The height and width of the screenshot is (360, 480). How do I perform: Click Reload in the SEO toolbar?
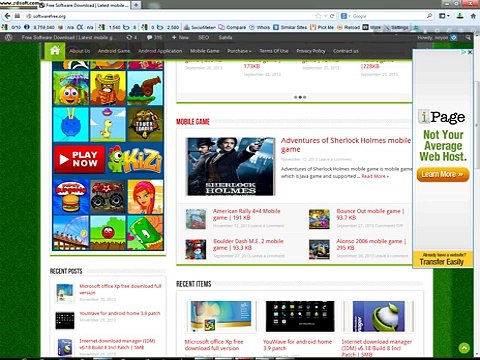tap(349, 27)
